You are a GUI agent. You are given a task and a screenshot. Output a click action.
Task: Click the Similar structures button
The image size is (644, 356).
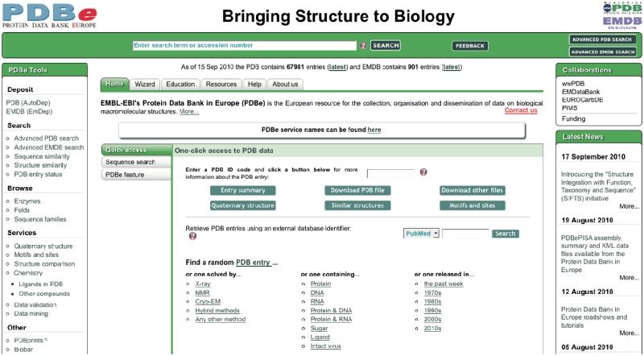pyautogui.click(x=357, y=205)
